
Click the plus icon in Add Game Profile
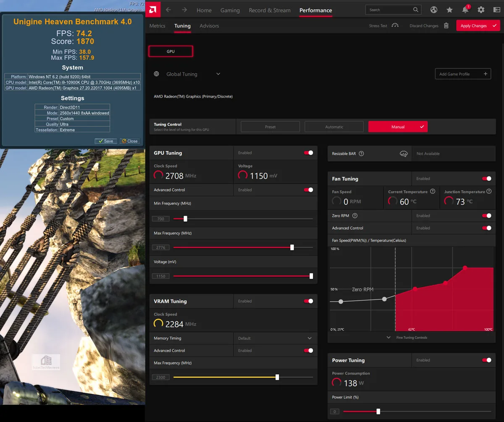coord(486,74)
